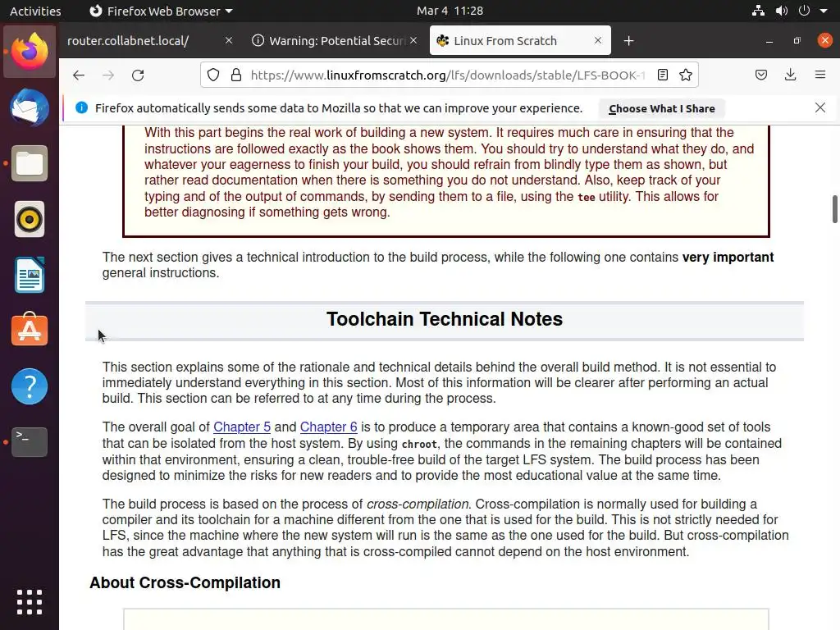Click the About Cross-Compilation heading
This screenshot has height=630, width=840.
pyautogui.click(x=185, y=583)
